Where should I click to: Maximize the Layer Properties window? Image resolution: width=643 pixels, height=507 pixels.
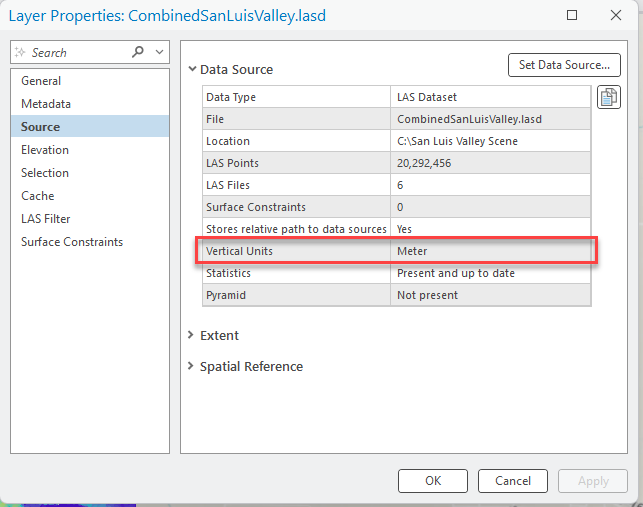(572, 17)
